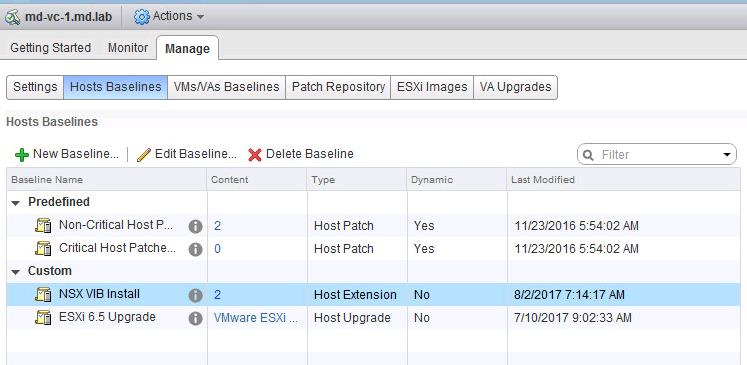Image resolution: width=747 pixels, height=365 pixels.
Task: Select the Critical Host Patche... baseline row
Action: coord(374,249)
